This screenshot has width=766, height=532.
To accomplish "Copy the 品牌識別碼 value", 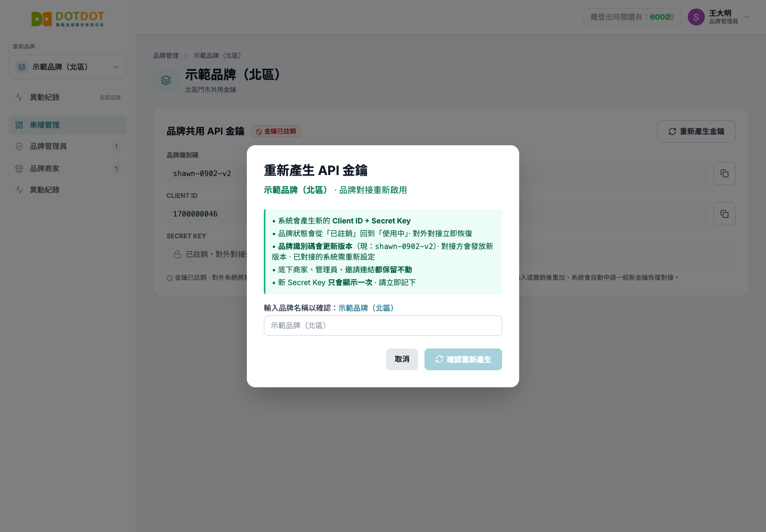I will [725, 173].
